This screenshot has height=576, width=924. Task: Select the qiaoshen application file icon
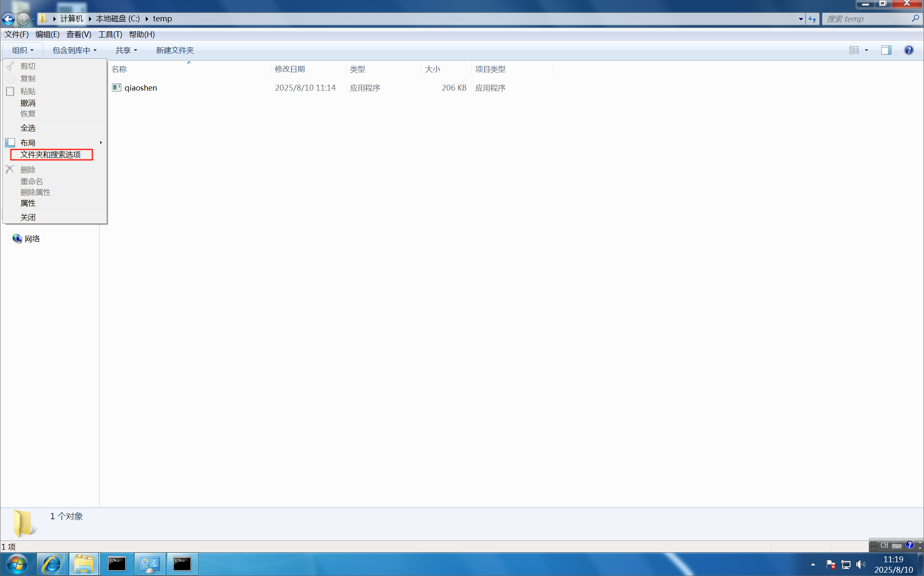coord(117,88)
